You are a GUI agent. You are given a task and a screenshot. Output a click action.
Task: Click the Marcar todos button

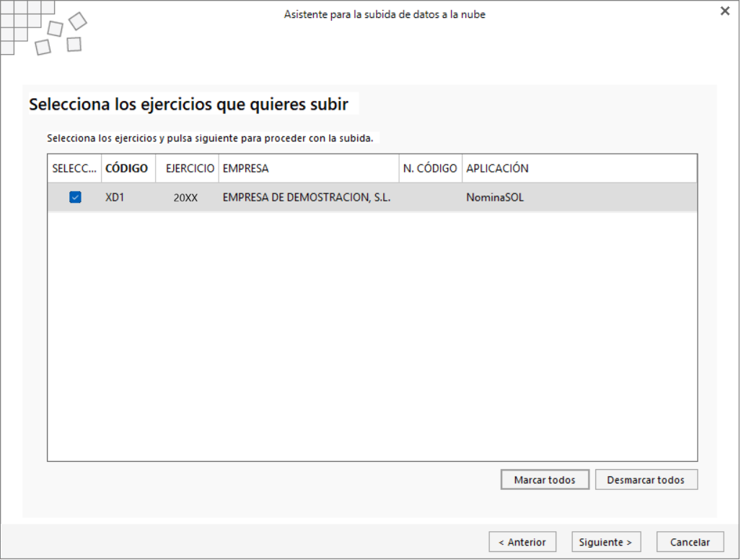point(545,480)
